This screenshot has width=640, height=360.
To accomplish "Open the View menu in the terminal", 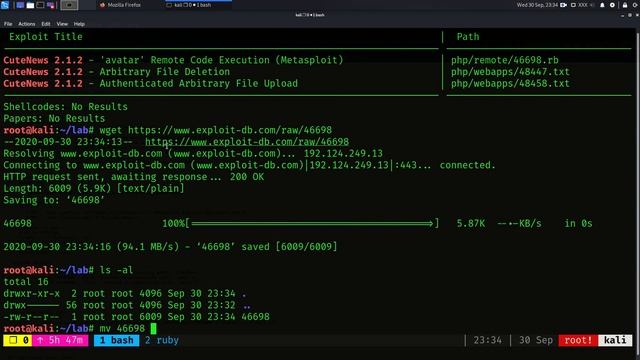I will [x=62, y=24].
